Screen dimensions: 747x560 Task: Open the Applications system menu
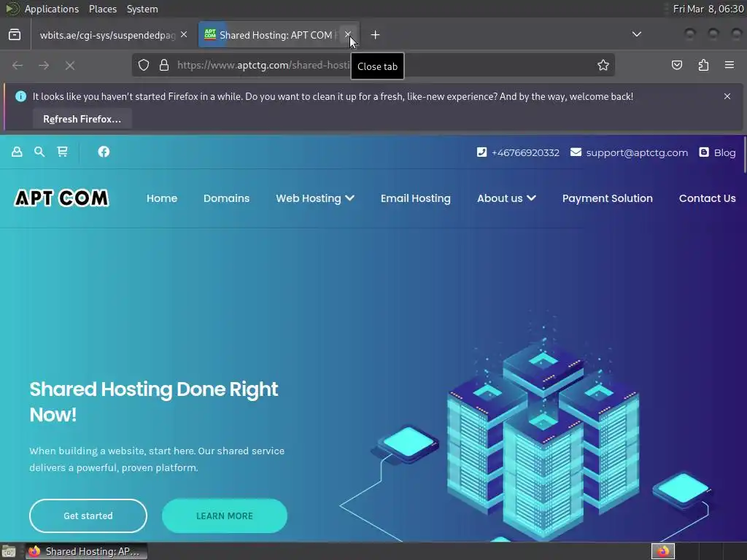pos(52,9)
